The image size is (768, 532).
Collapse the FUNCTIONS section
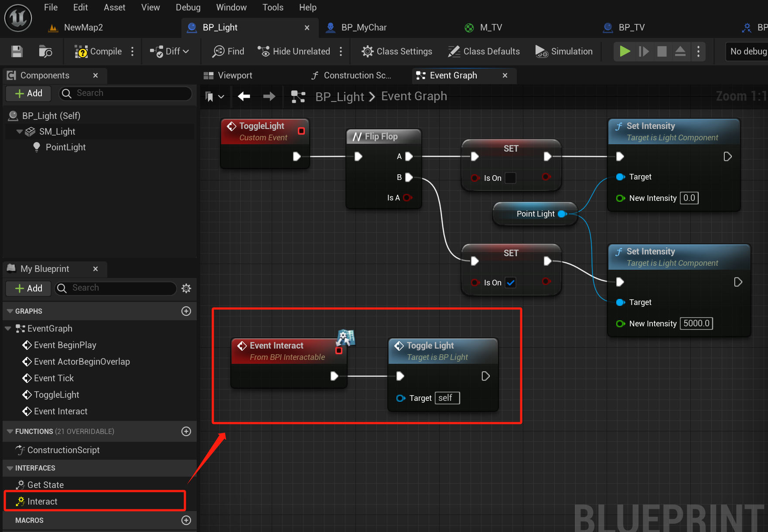[10, 431]
